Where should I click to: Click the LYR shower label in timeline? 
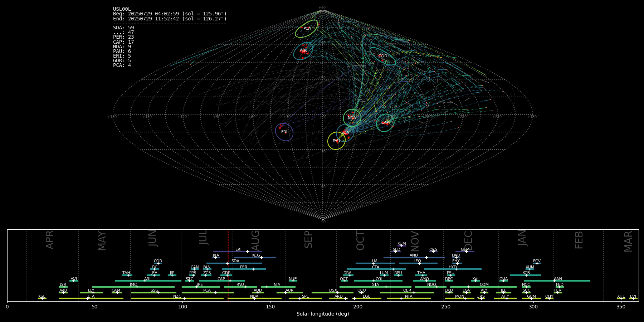coord(63,285)
